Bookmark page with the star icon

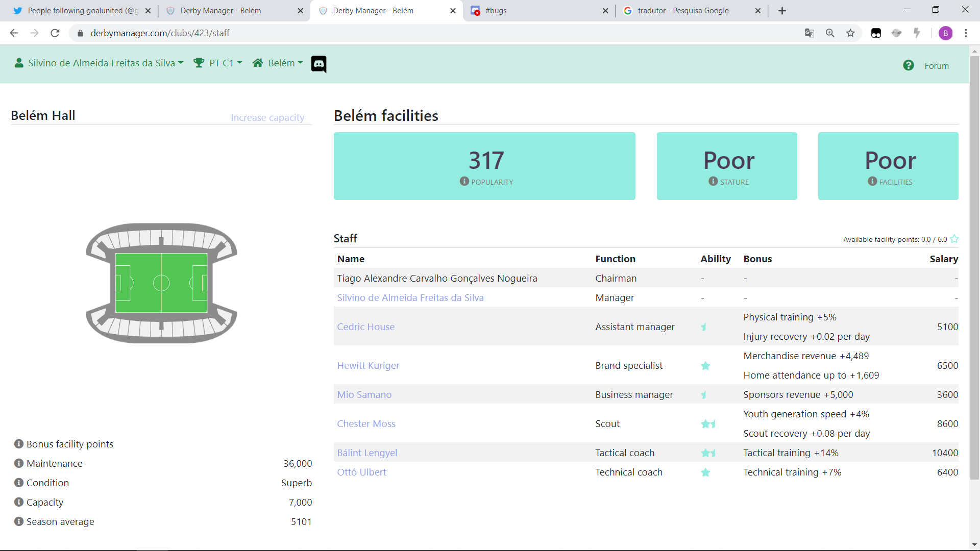(x=850, y=33)
